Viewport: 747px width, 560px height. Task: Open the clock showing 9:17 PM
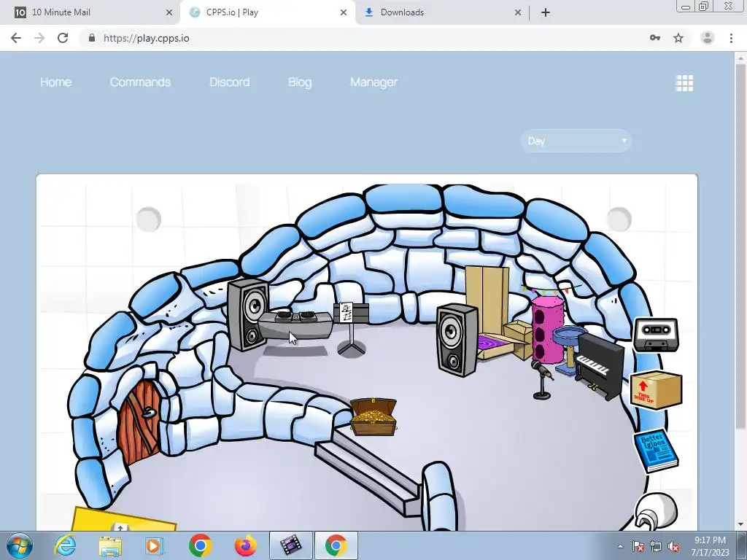710,545
